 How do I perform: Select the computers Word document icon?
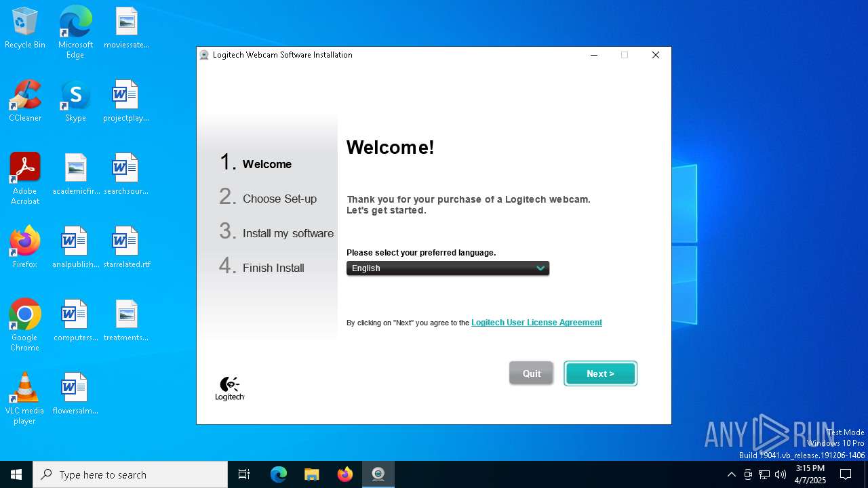click(75, 321)
